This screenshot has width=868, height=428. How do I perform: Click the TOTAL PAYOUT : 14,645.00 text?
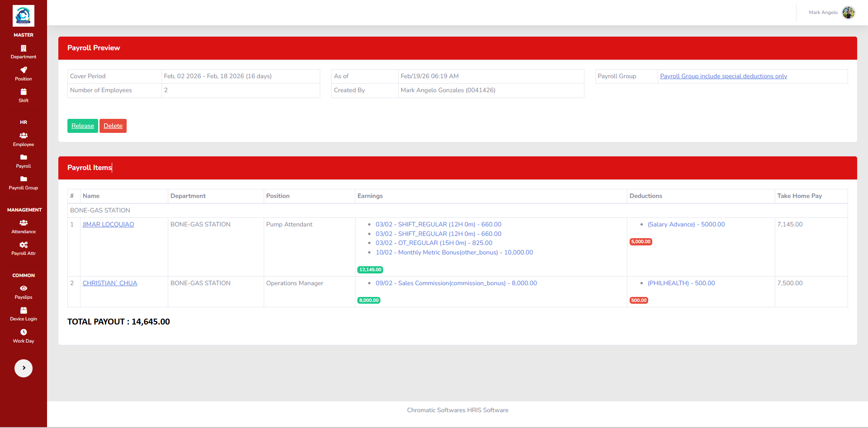click(x=119, y=322)
